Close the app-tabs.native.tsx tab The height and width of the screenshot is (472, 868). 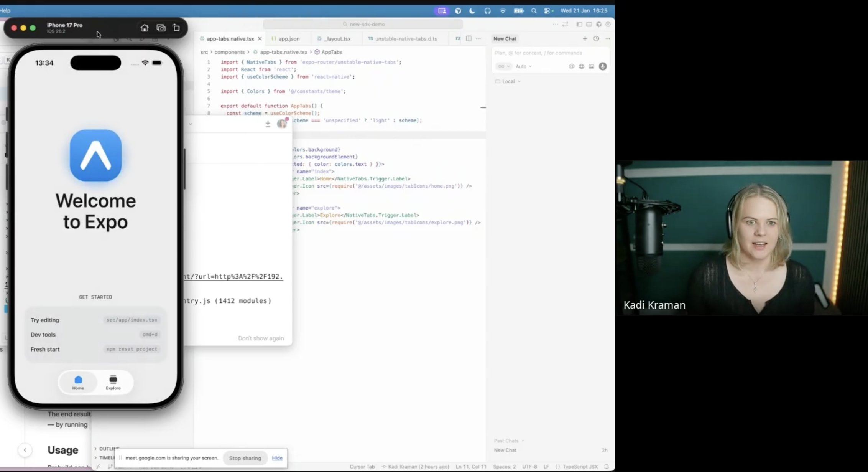click(260, 39)
